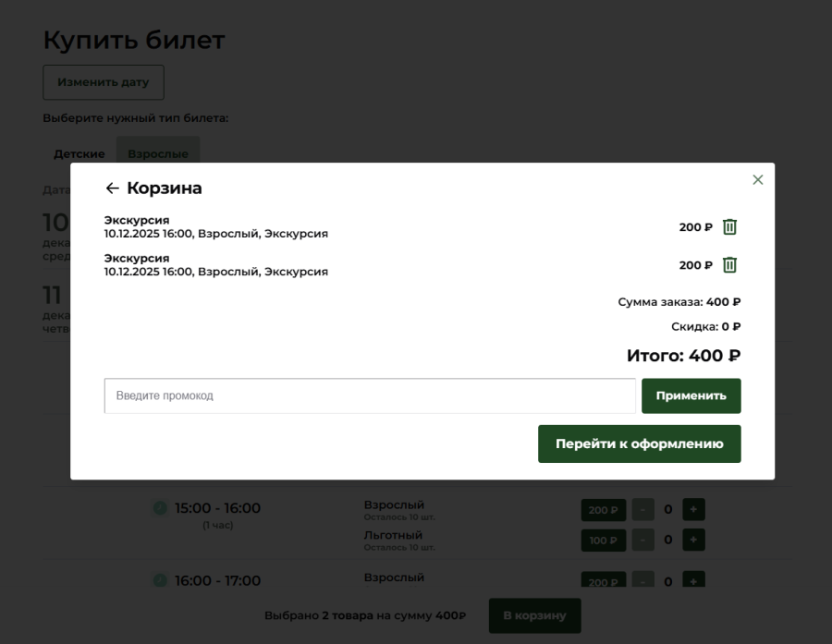
Task: Click the 200 ₽ price tag for 15:00 Взрослый
Action: coord(603,510)
